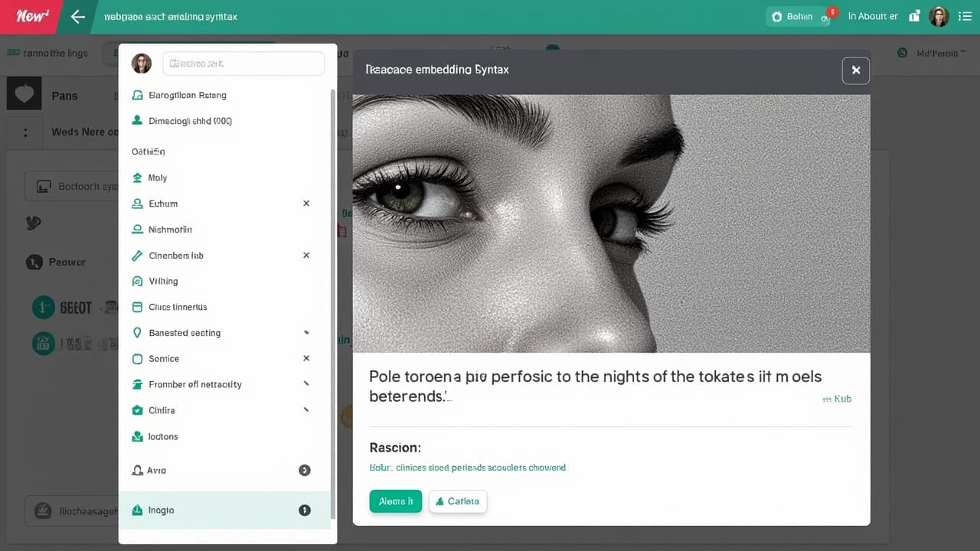Remove Somice with its X
Screen dimensions: 980x551
[x=306, y=358]
